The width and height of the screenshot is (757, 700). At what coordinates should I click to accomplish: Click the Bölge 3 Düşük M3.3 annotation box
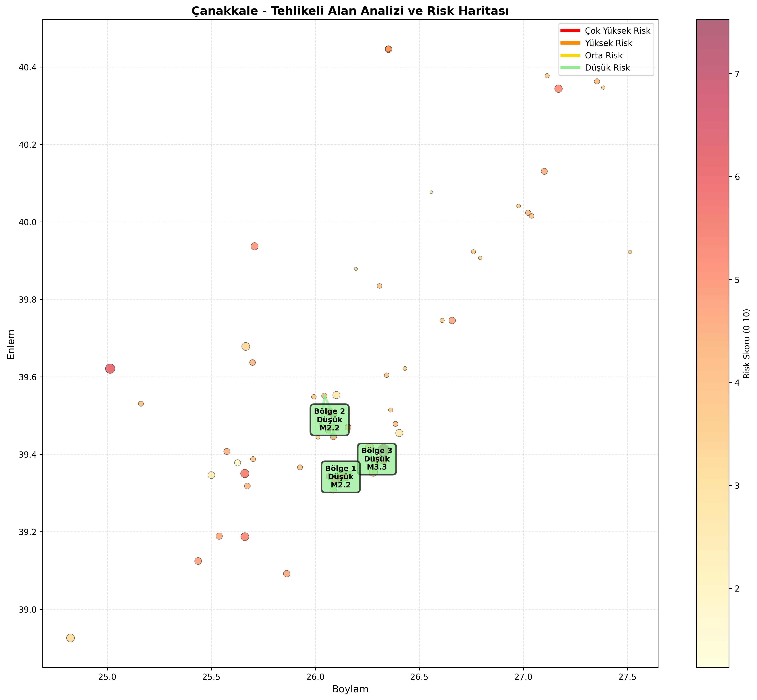point(377,459)
